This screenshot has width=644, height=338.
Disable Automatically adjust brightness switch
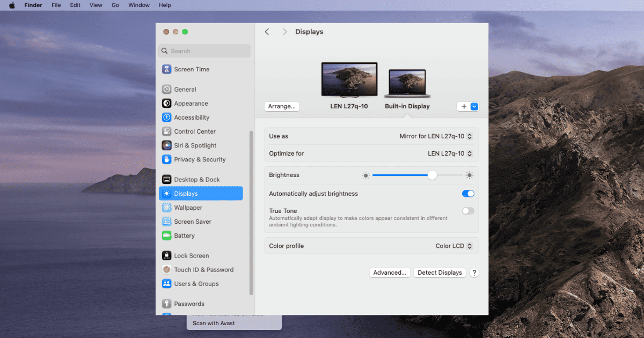(468, 194)
